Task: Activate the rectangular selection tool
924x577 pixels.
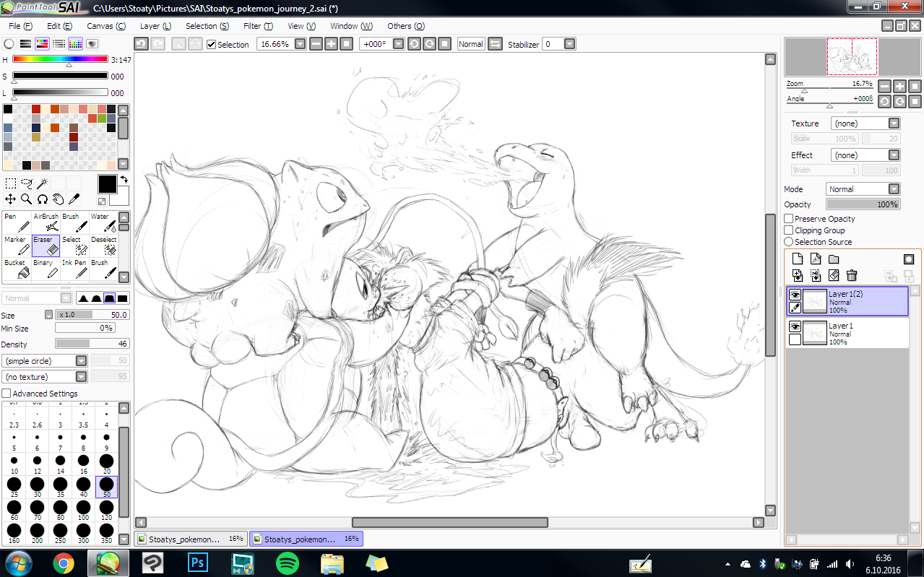Action: point(10,183)
